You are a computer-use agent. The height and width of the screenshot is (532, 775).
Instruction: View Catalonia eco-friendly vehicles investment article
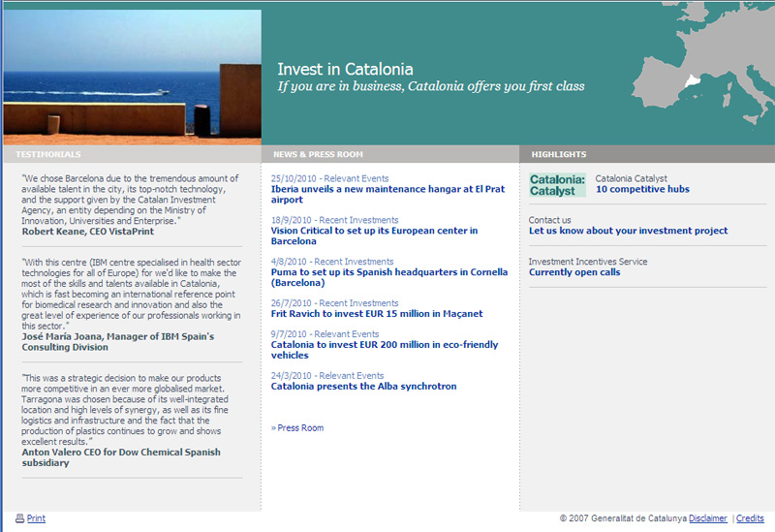coord(385,350)
